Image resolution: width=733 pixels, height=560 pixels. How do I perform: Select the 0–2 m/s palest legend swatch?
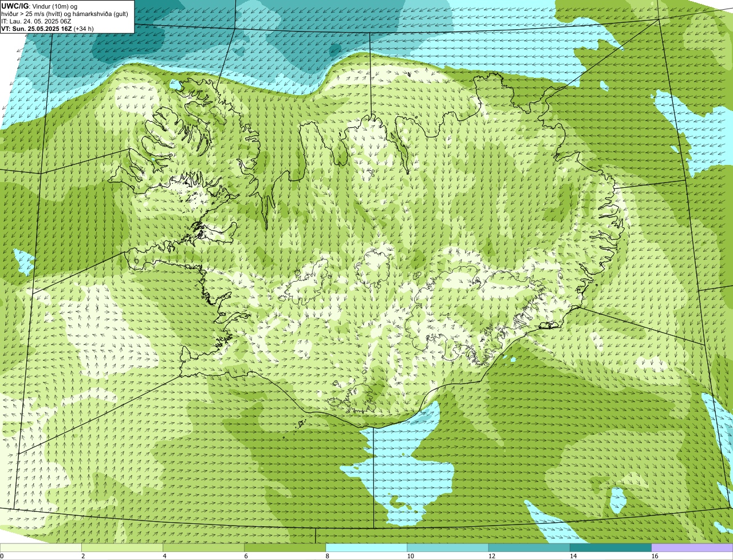click(x=41, y=547)
